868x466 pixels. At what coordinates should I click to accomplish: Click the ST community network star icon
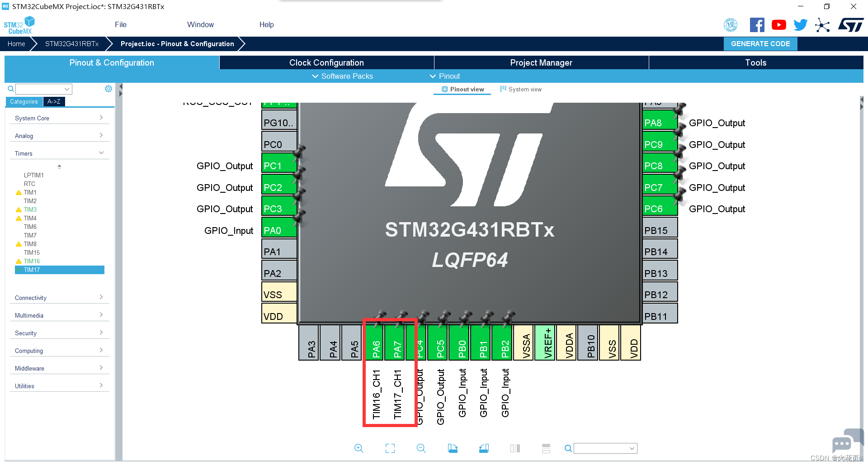pos(822,25)
